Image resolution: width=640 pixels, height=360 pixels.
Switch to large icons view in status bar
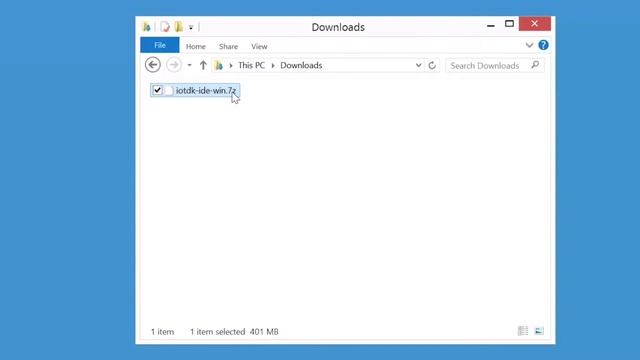(x=539, y=331)
